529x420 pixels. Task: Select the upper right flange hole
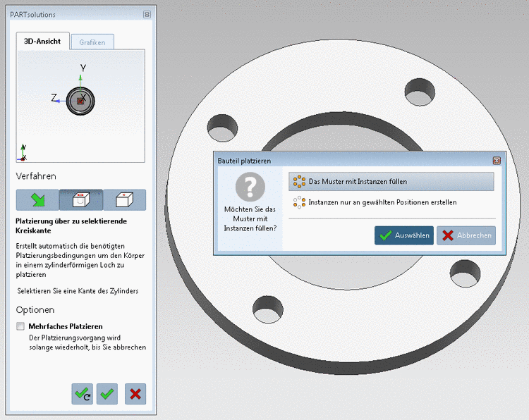click(x=420, y=92)
